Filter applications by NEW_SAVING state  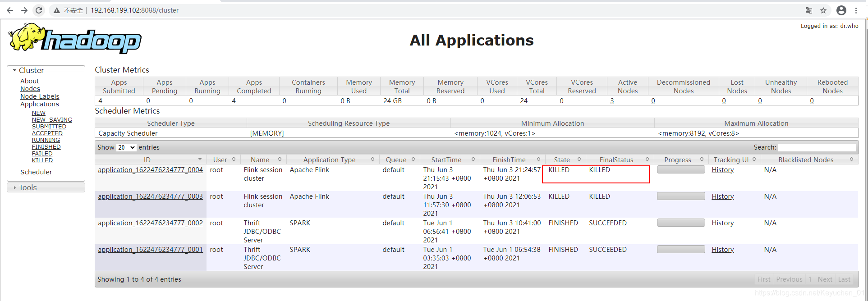[x=52, y=120]
